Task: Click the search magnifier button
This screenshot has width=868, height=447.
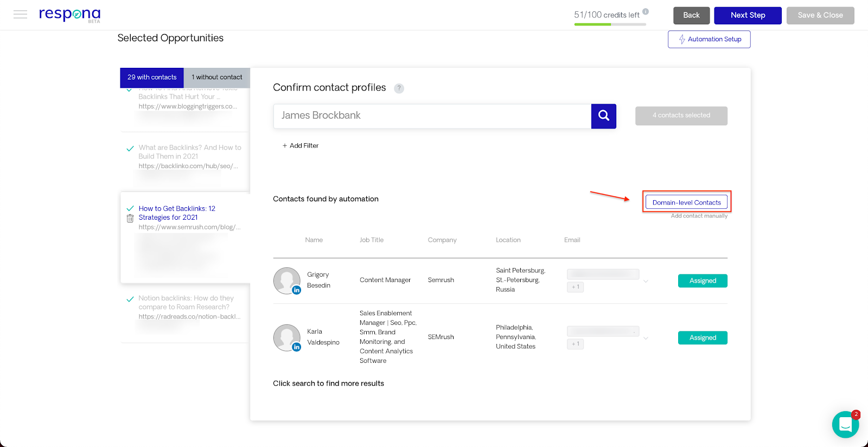Action: [604, 116]
